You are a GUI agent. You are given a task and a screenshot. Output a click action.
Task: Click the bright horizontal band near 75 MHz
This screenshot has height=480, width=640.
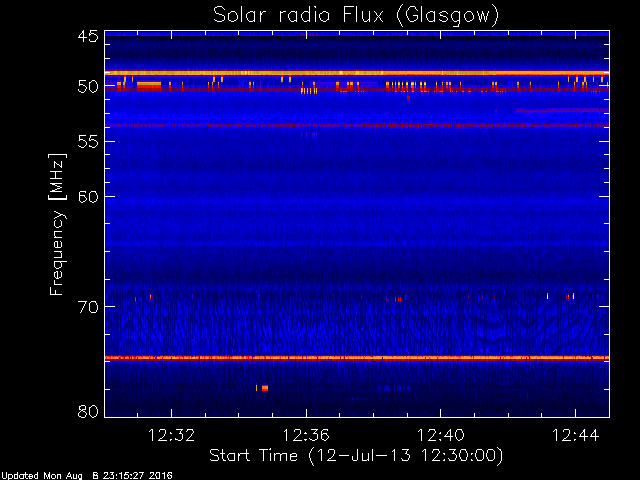pos(357,358)
